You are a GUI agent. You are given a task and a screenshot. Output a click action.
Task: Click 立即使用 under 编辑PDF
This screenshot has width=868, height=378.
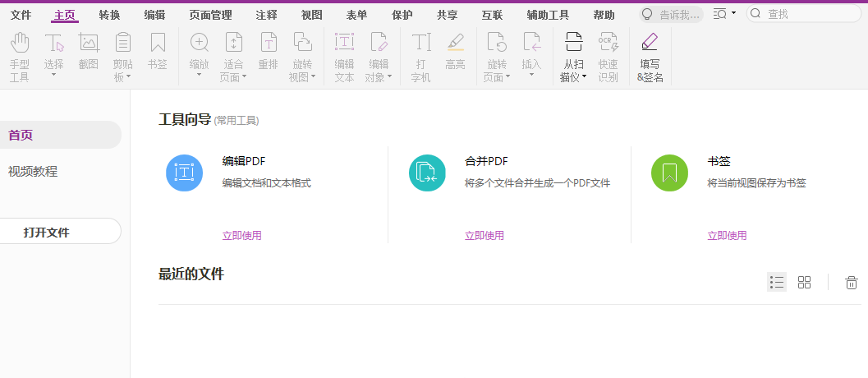click(x=242, y=236)
